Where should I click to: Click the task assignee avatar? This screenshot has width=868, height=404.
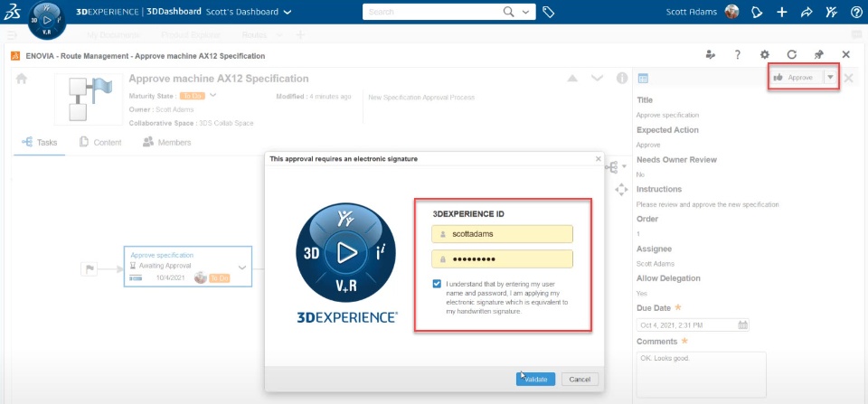[x=201, y=277]
